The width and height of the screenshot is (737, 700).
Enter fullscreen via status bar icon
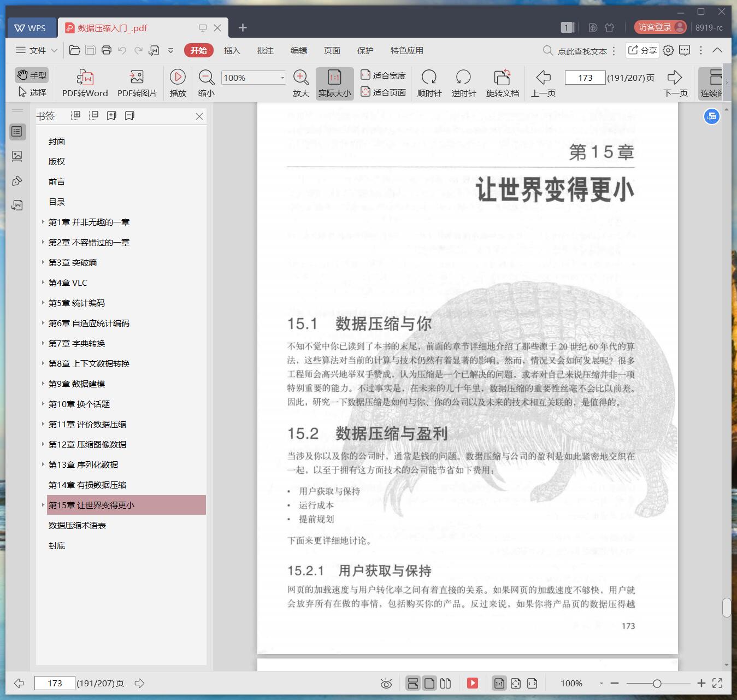(718, 683)
